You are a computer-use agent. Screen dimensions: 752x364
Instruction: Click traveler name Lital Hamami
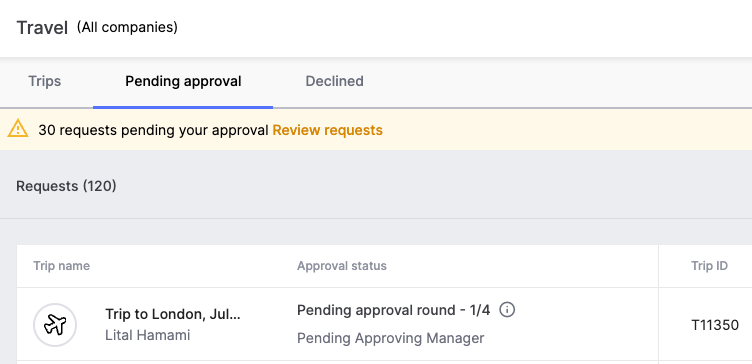[148, 335]
